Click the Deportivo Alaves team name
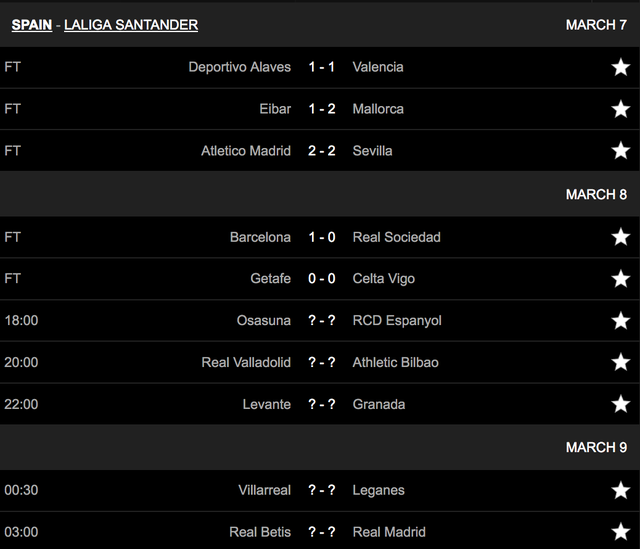The width and height of the screenshot is (640, 549). tap(239, 67)
